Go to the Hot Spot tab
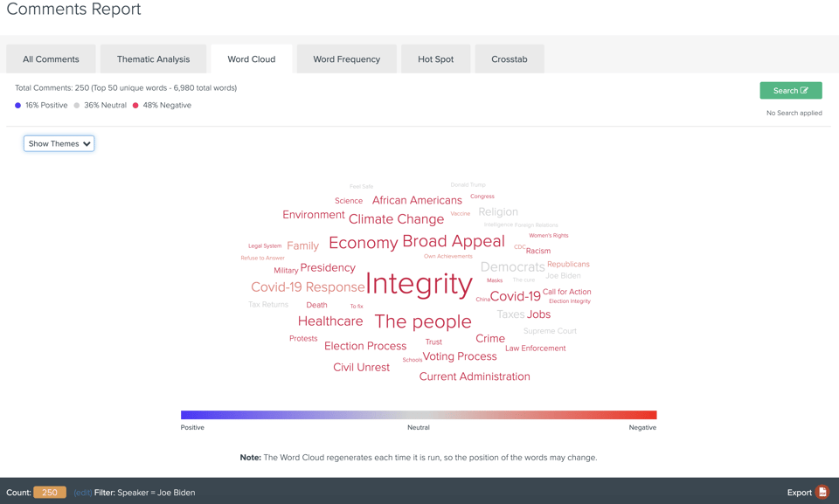The image size is (839, 504). (435, 59)
